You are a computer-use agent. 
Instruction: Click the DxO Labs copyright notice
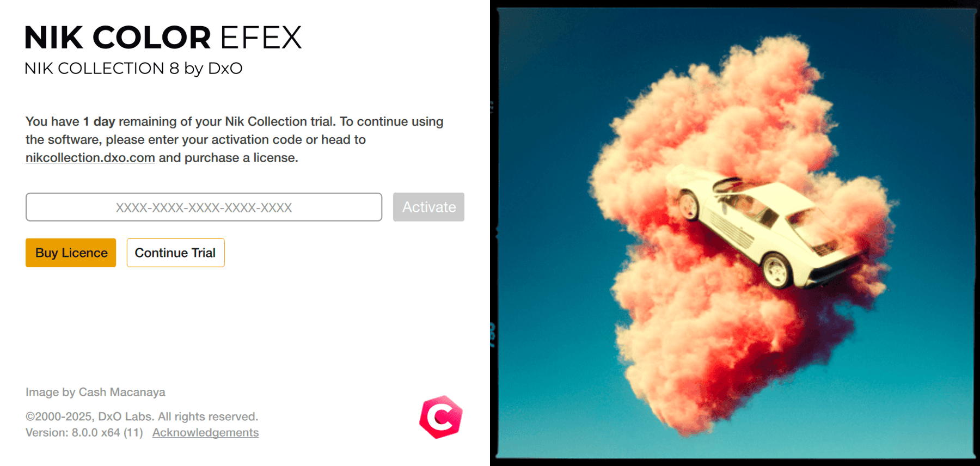pyautogui.click(x=142, y=416)
